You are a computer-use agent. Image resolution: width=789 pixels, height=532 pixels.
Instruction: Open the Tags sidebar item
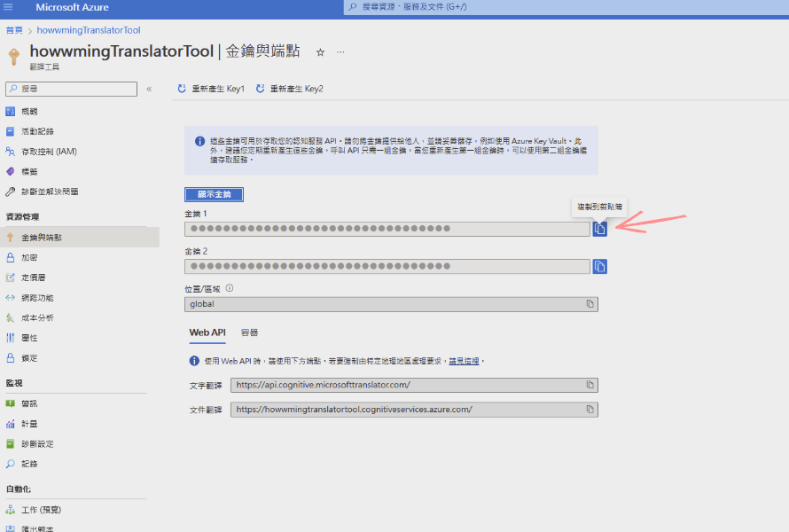point(29,172)
